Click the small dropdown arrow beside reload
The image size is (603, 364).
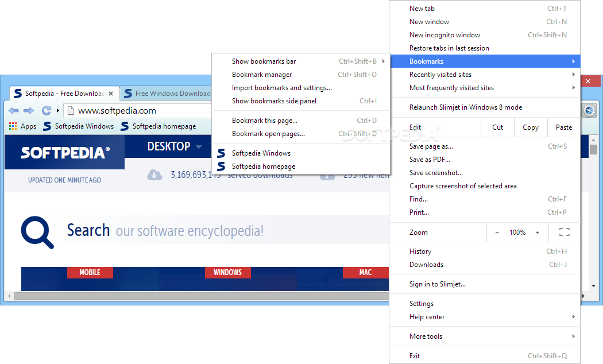pyautogui.click(x=57, y=111)
